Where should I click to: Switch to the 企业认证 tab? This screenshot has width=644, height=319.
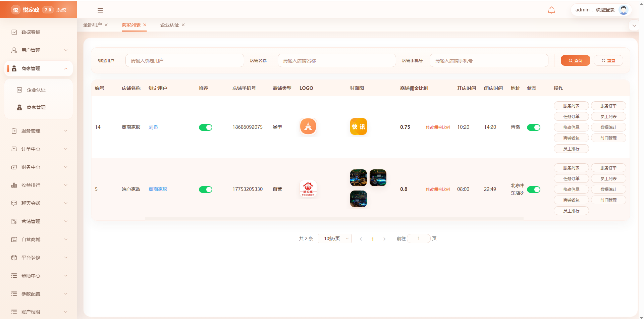click(170, 25)
